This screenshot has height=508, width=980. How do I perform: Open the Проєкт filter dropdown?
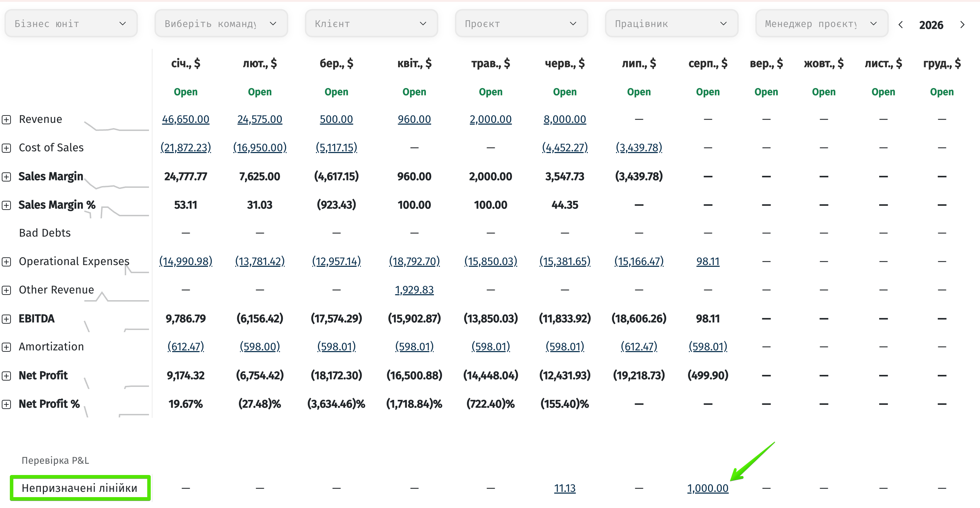tap(521, 24)
